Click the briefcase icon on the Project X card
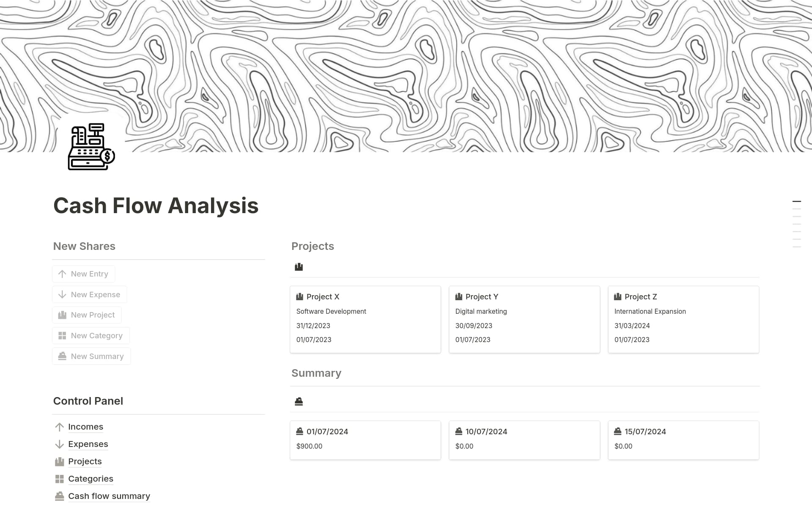812x507 pixels. pos(299,296)
